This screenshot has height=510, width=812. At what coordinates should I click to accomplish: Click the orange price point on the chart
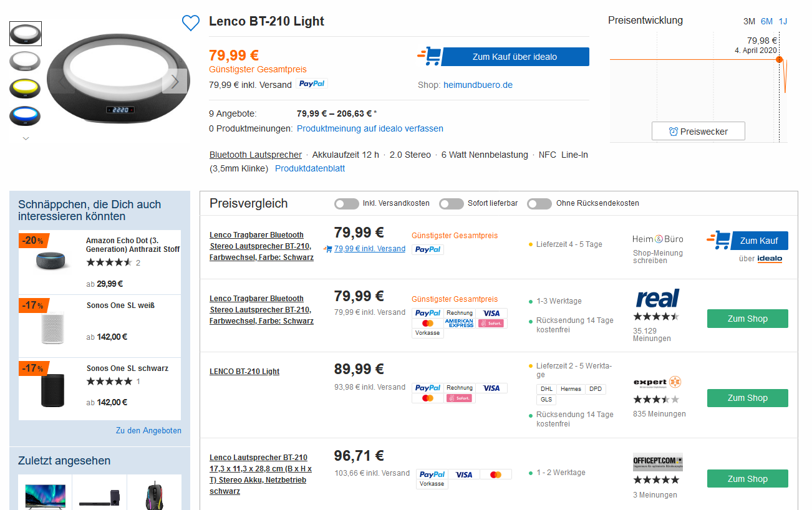tap(779, 59)
